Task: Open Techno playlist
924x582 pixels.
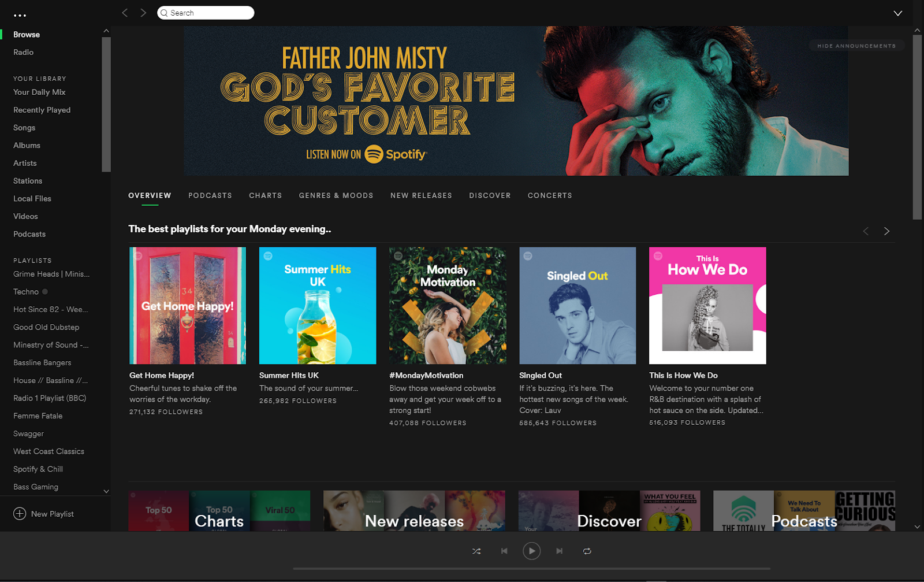Action: coord(26,292)
